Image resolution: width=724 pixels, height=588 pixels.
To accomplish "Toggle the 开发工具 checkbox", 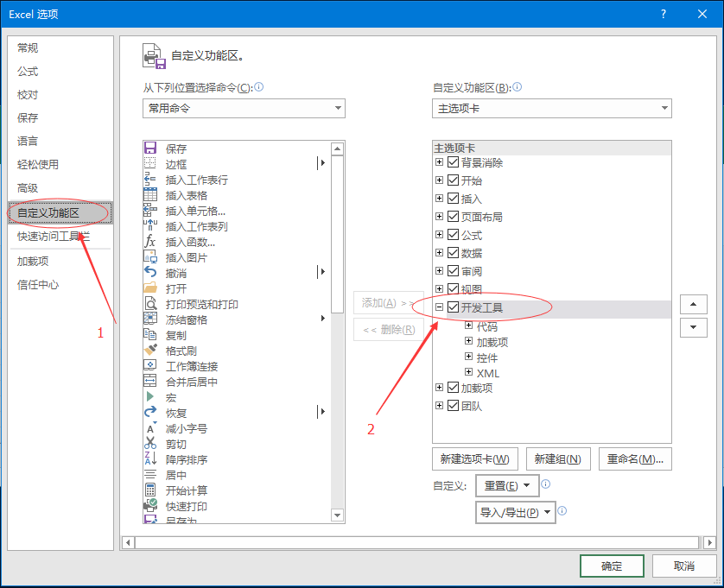I will [x=453, y=307].
